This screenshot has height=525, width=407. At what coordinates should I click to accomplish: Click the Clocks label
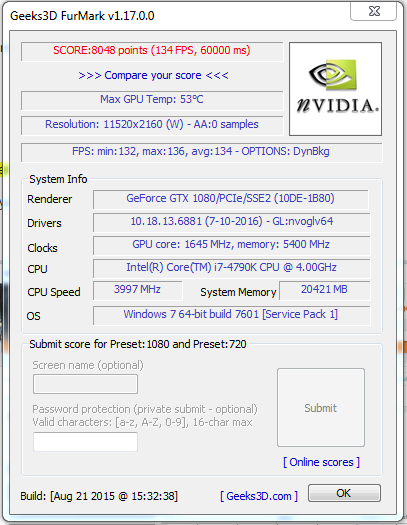[x=42, y=248]
